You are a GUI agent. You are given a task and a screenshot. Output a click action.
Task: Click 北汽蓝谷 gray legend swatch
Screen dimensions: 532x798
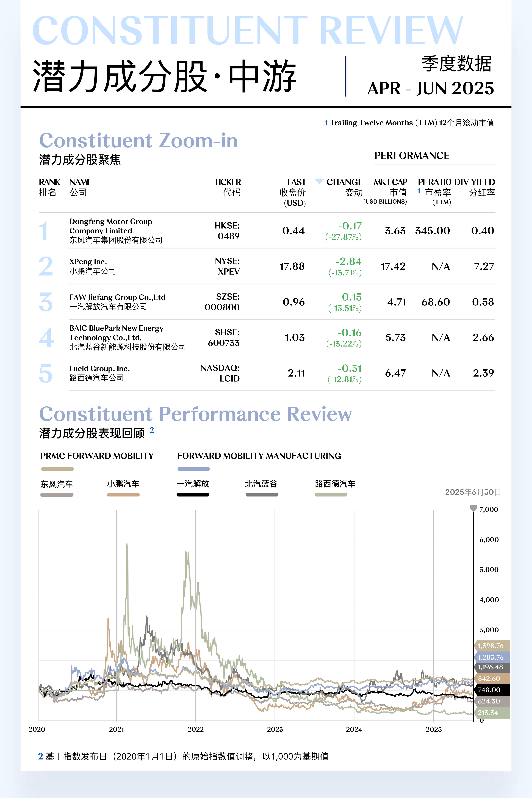[x=262, y=495]
